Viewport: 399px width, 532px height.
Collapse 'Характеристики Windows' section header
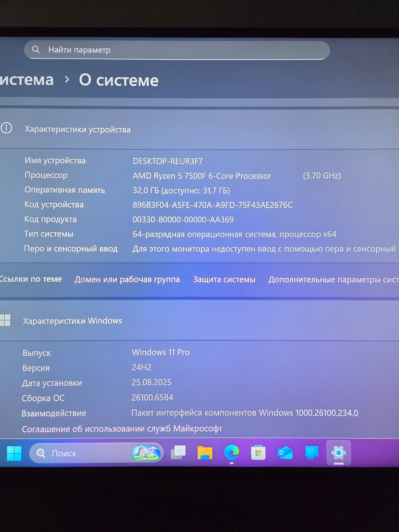tap(199, 321)
